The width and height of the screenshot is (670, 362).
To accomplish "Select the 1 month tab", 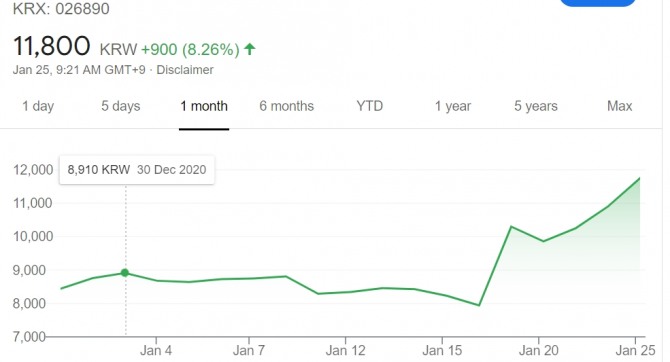I will click(x=204, y=106).
